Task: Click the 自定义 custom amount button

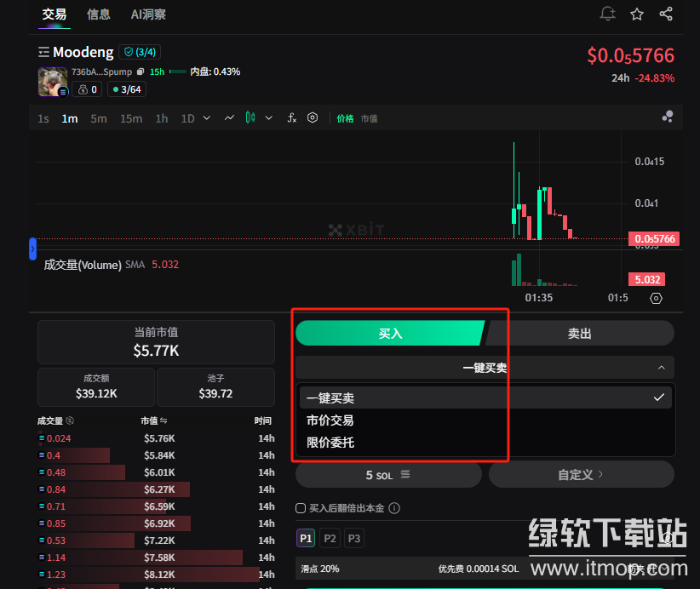Action: [581, 474]
